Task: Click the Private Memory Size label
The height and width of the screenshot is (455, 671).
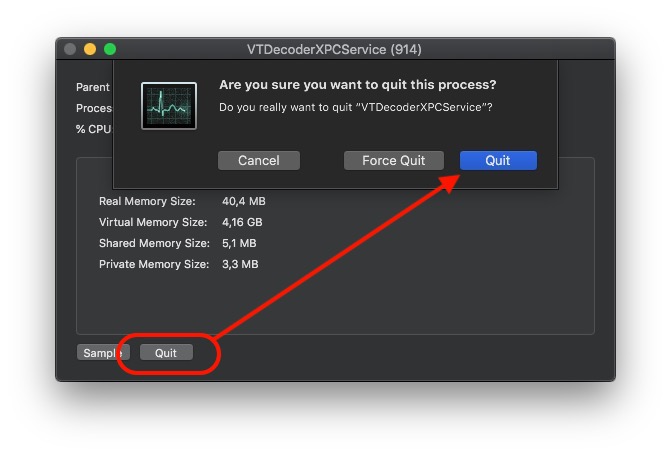Action: (154, 264)
